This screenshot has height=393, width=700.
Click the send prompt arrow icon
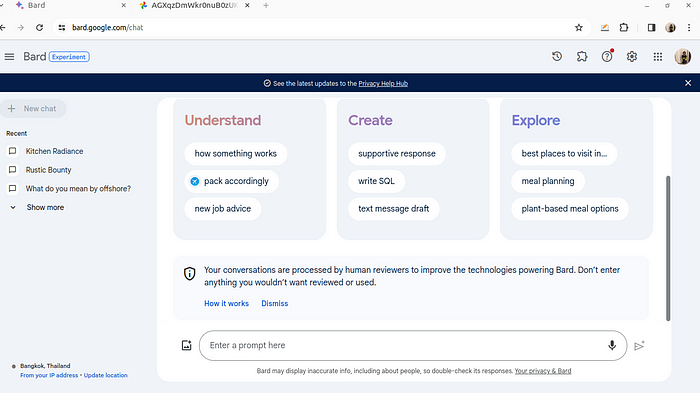(639, 346)
